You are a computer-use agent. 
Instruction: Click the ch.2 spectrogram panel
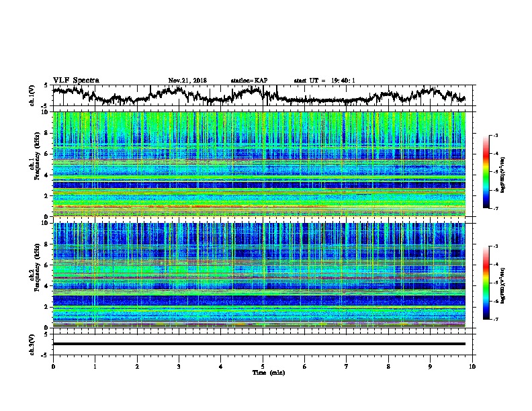pyautogui.click(x=259, y=275)
